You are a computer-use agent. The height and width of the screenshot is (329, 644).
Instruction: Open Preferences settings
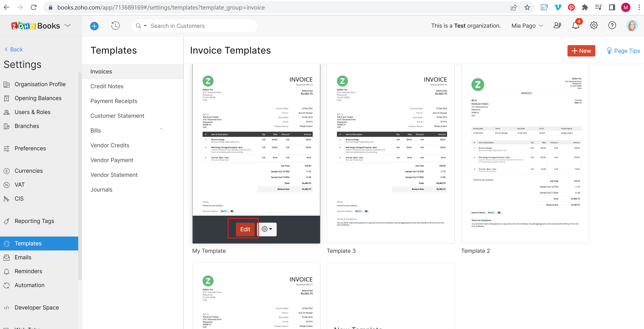coord(39,148)
